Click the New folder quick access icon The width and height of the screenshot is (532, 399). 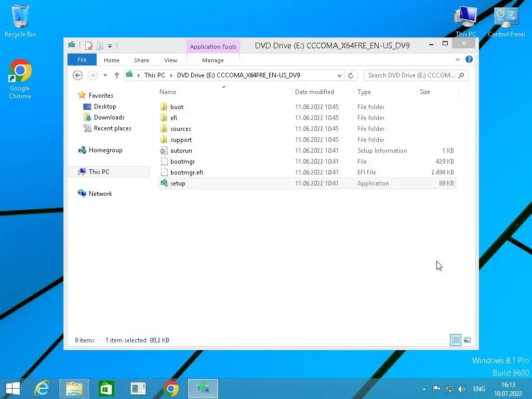coord(100,46)
